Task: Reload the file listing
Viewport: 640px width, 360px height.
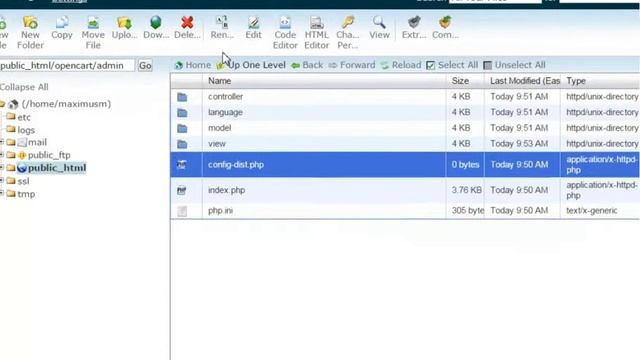Action: coord(401,65)
